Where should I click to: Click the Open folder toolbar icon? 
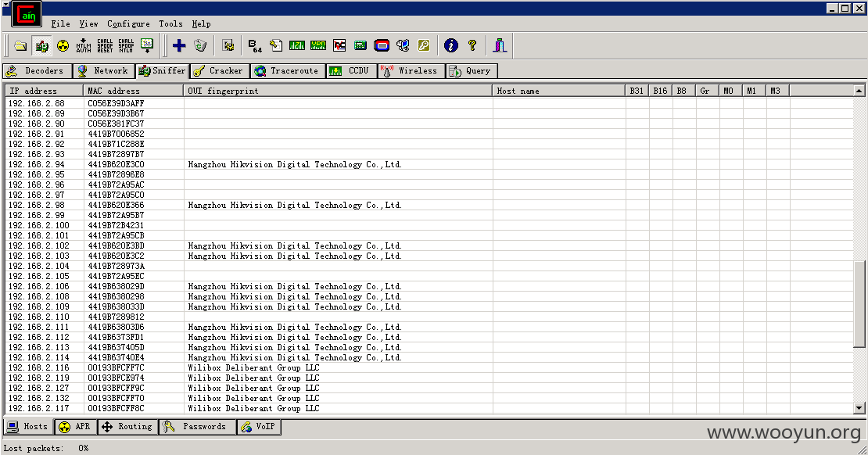tap(20, 45)
